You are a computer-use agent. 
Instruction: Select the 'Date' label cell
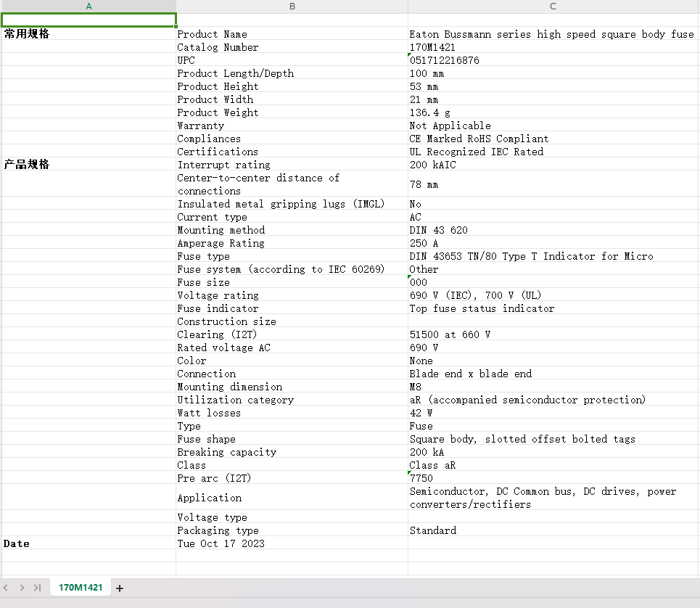[88, 543]
